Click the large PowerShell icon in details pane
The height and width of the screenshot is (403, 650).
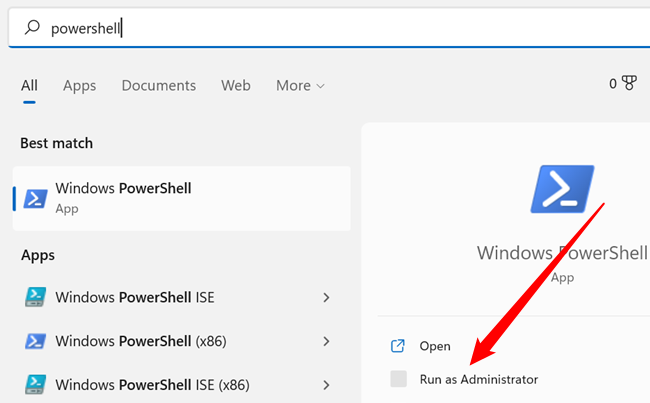click(x=562, y=189)
